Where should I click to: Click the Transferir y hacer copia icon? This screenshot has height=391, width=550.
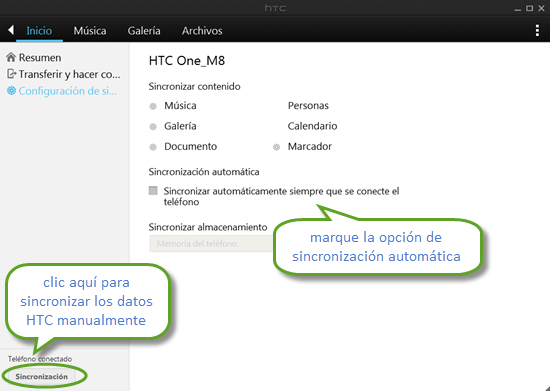12,74
